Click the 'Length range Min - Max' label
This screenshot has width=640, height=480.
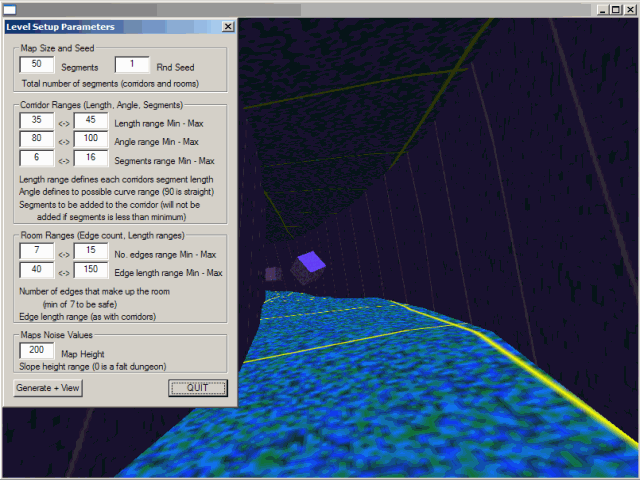pos(159,124)
